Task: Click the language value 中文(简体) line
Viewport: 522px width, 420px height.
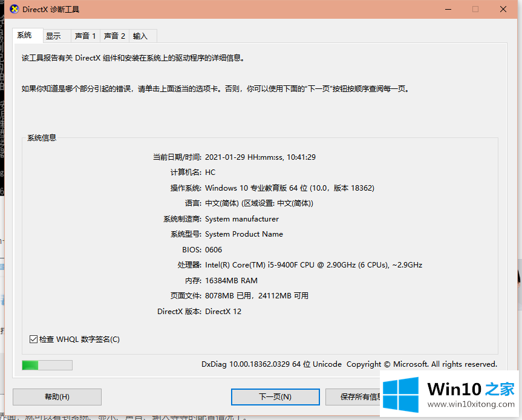Action: 259,203
